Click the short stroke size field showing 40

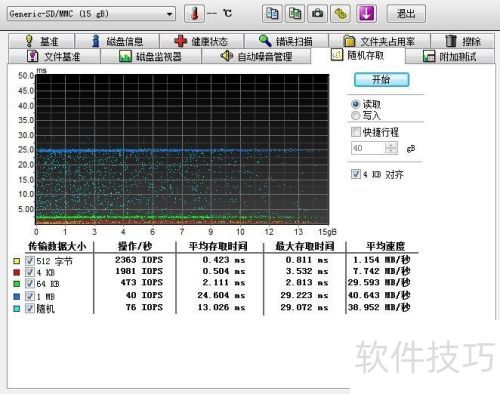pos(368,148)
